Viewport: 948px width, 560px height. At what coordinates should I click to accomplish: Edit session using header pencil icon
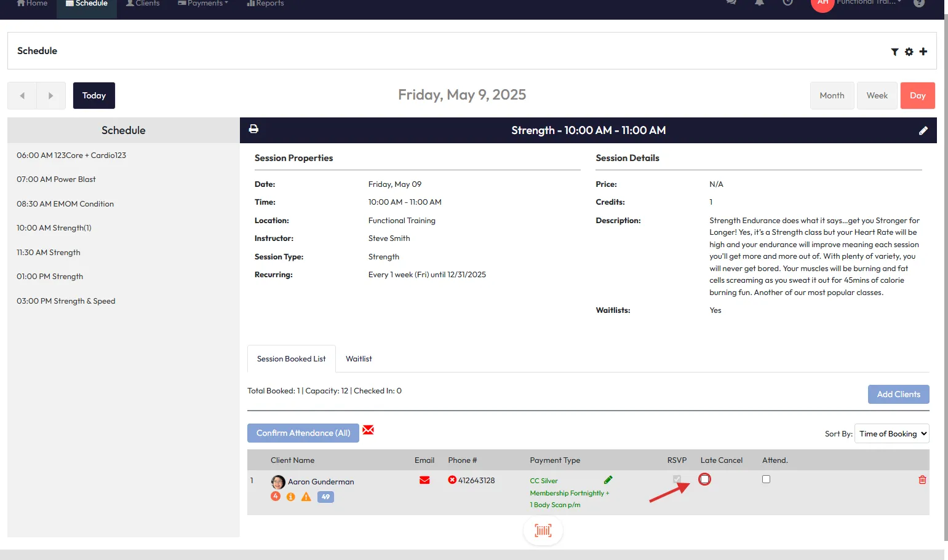pos(923,130)
